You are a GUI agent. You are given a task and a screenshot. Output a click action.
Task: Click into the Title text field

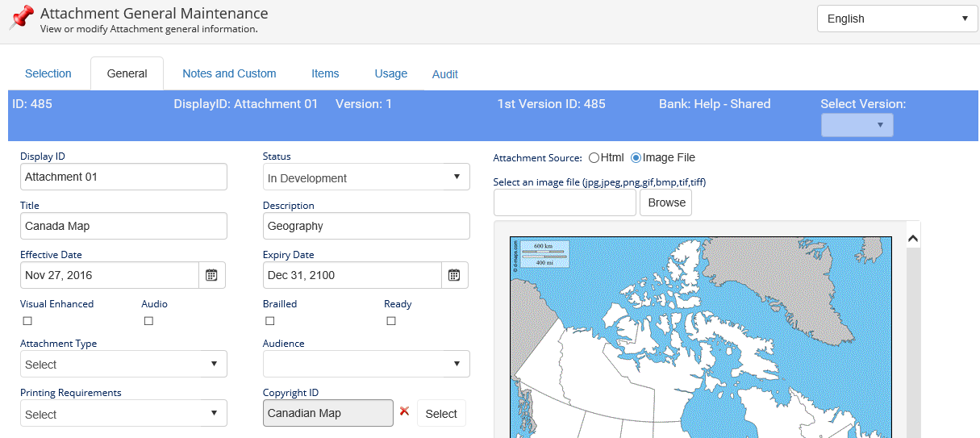coord(123,226)
